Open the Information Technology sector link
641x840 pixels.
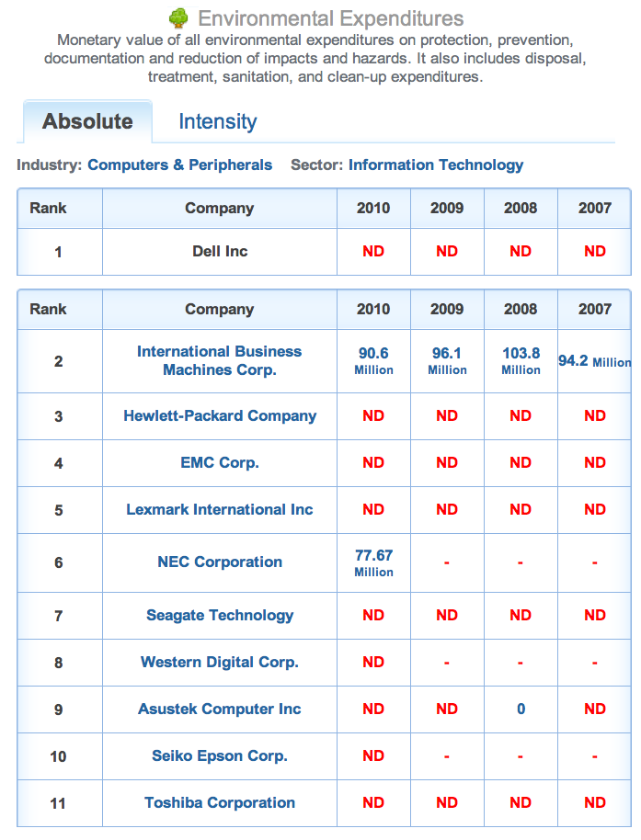coord(436,165)
